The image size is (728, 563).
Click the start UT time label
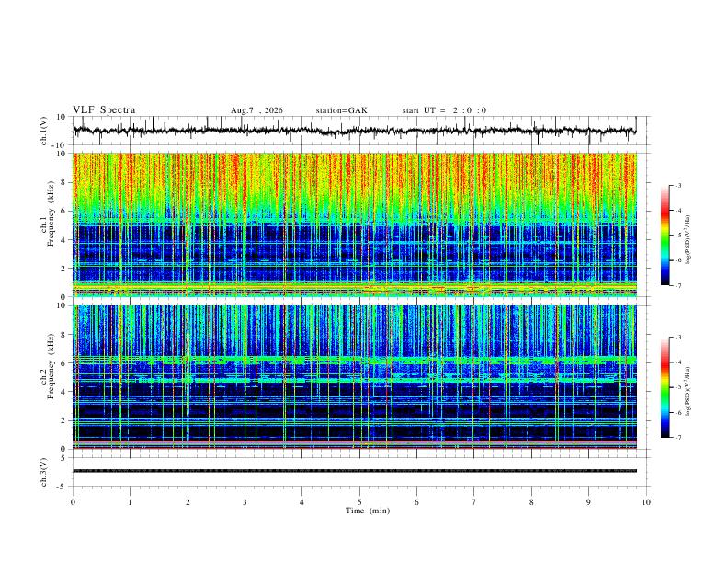(444, 110)
